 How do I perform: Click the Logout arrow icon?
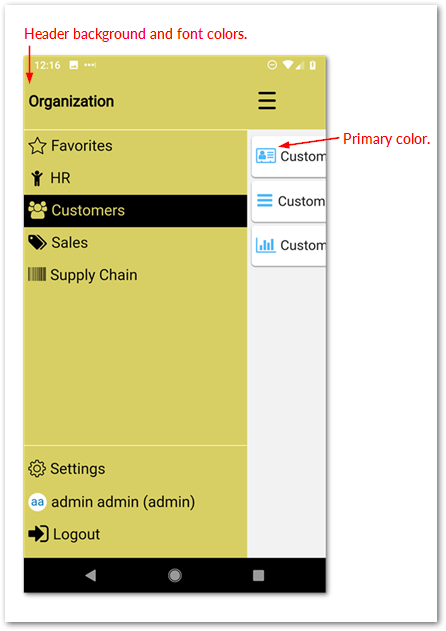tap(38, 534)
